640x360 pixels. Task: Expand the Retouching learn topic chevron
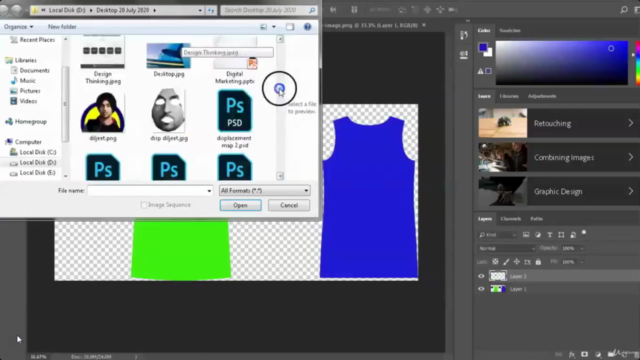point(631,123)
